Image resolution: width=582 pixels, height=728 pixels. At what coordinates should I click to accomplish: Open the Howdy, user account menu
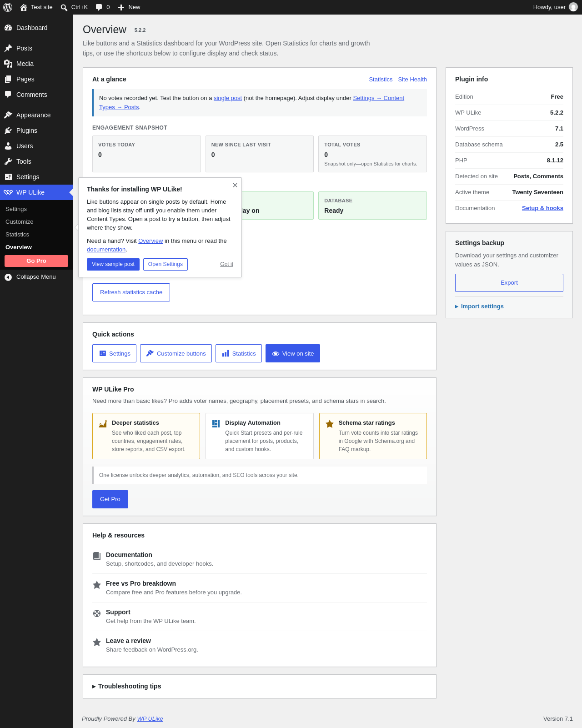pyautogui.click(x=555, y=7)
